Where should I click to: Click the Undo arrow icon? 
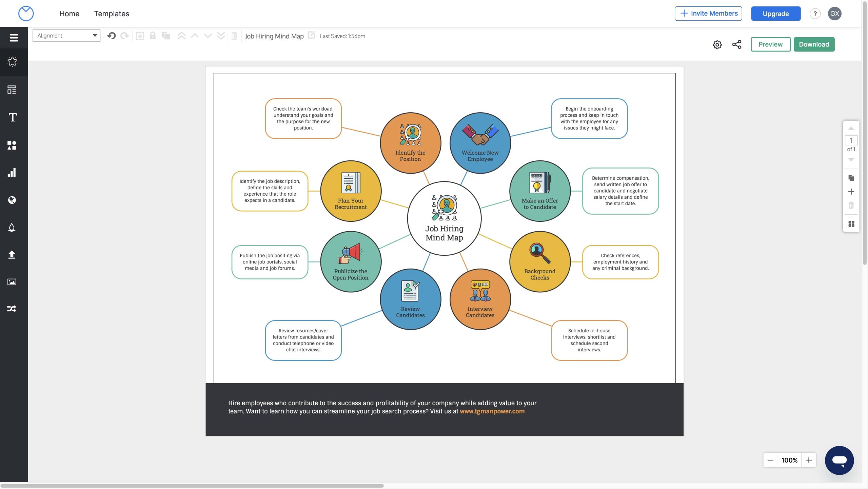112,36
